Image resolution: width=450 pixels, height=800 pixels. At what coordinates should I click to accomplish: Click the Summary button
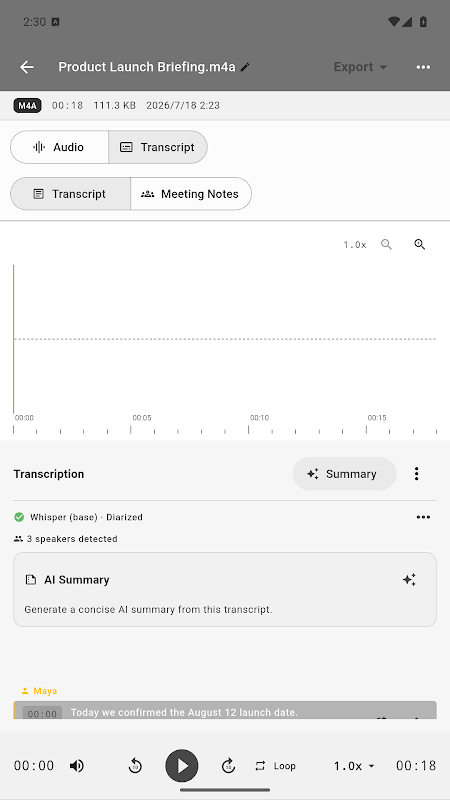tap(344, 473)
